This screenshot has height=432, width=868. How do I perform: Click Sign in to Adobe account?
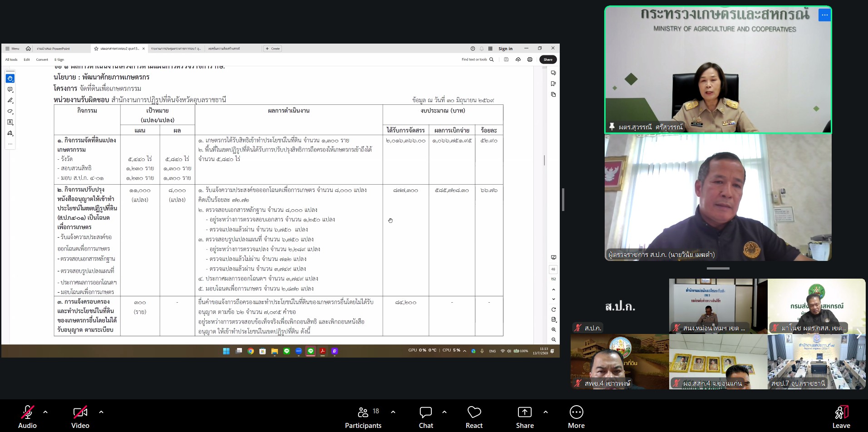(505, 49)
